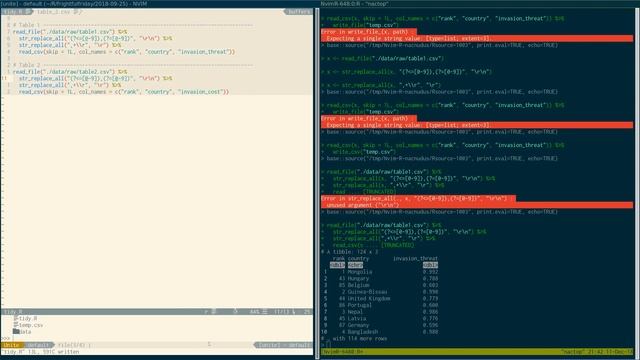
Task: Click the tmux window name in status bar
Action: 343,351
